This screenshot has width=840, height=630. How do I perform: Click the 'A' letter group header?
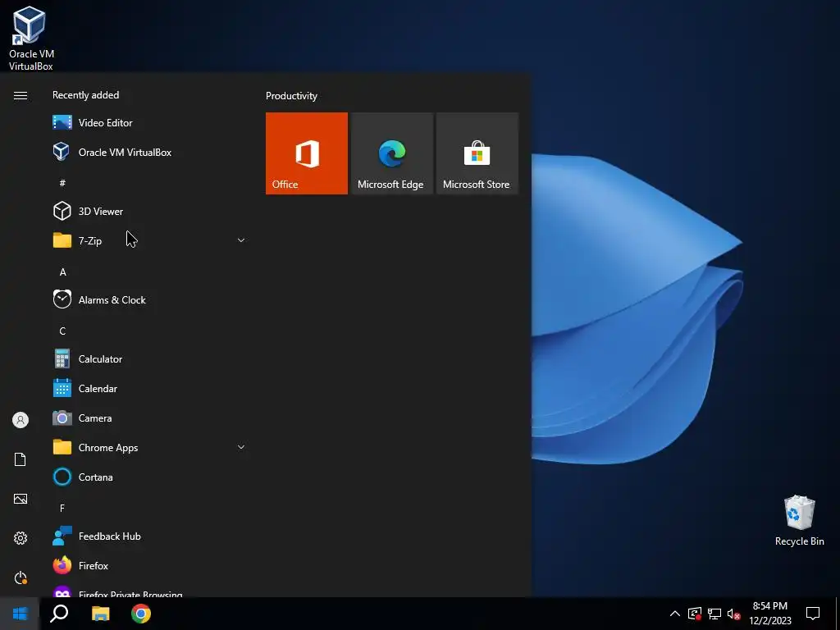point(62,272)
